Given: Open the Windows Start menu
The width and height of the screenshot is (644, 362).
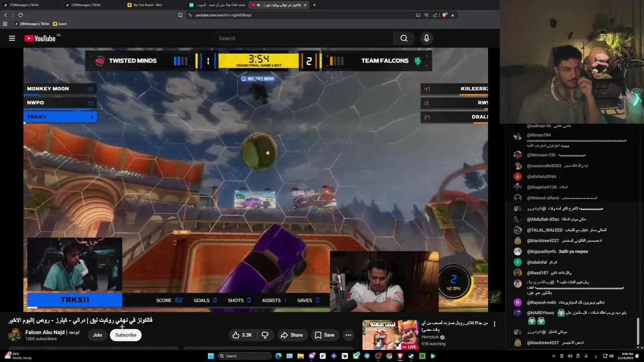Looking at the screenshot, I should [211, 356].
